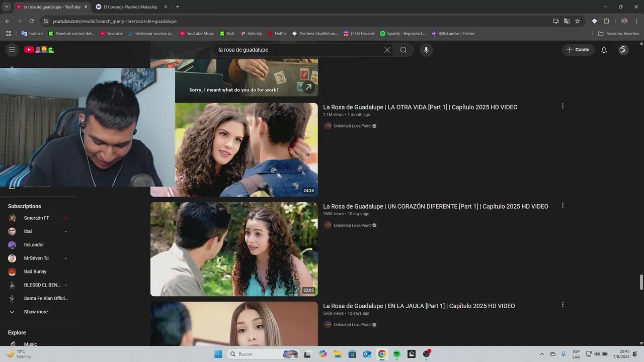Open LA OTRA VIDA video title link

tap(420, 107)
